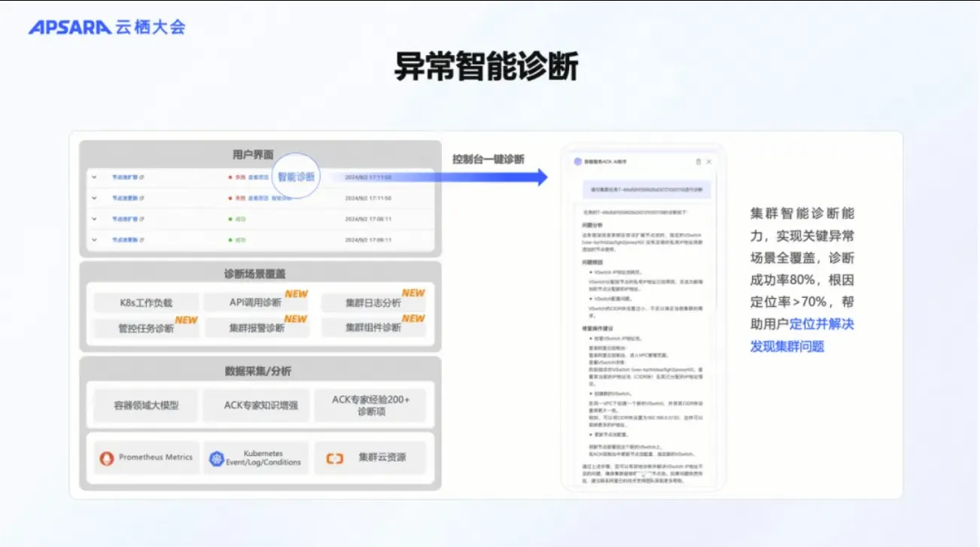Select the 集群日志分析 scenario box

[x=373, y=302]
